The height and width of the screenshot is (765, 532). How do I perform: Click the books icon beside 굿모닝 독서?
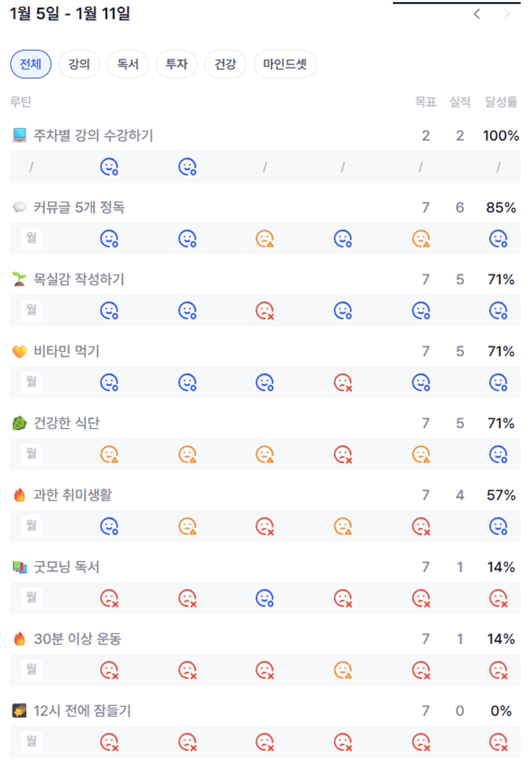coord(19,567)
